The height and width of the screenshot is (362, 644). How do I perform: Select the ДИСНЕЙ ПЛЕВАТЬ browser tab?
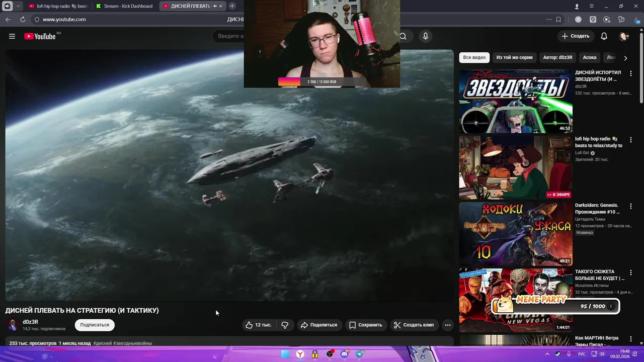point(187,6)
